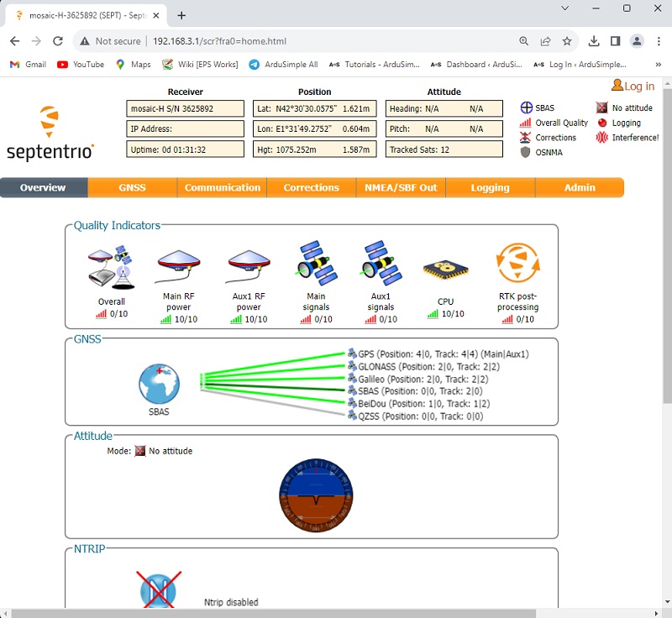Click the RTK post-processing icon
Image resolution: width=672 pixels, height=618 pixels.
tap(517, 264)
